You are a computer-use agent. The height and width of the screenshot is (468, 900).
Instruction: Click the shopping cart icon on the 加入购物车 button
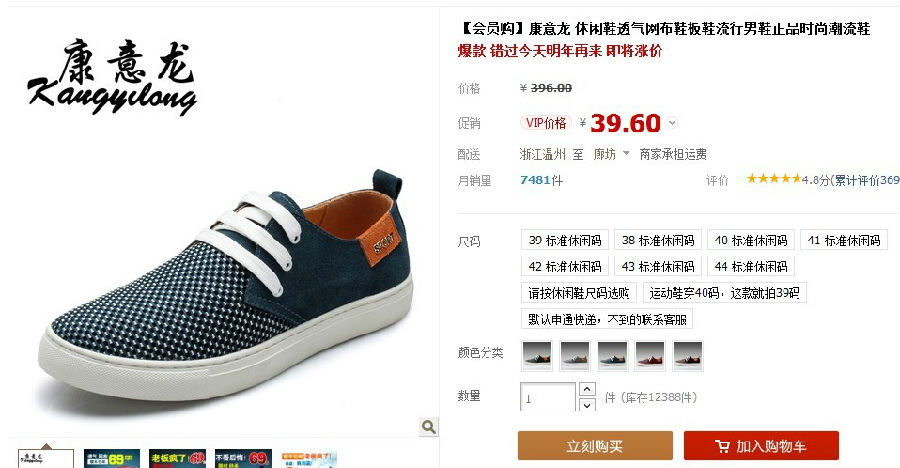(x=722, y=446)
